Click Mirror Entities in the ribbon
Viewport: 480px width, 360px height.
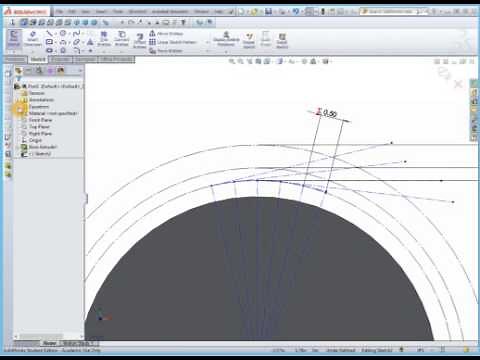pyautogui.click(x=166, y=34)
